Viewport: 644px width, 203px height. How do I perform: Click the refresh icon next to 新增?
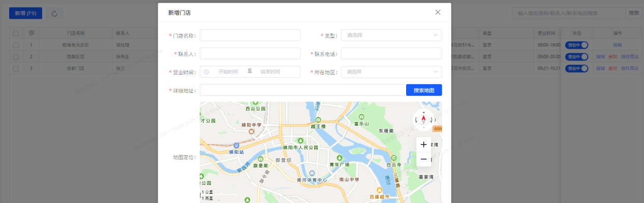click(x=54, y=13)
